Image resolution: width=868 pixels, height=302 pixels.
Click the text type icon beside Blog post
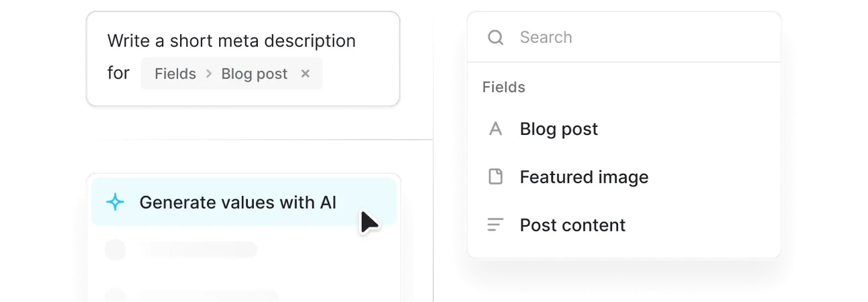click(x=495, y=129)
